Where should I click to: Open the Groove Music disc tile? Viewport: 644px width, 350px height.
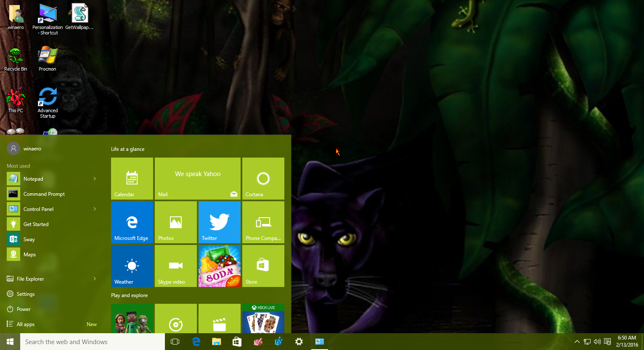point(176,318)
